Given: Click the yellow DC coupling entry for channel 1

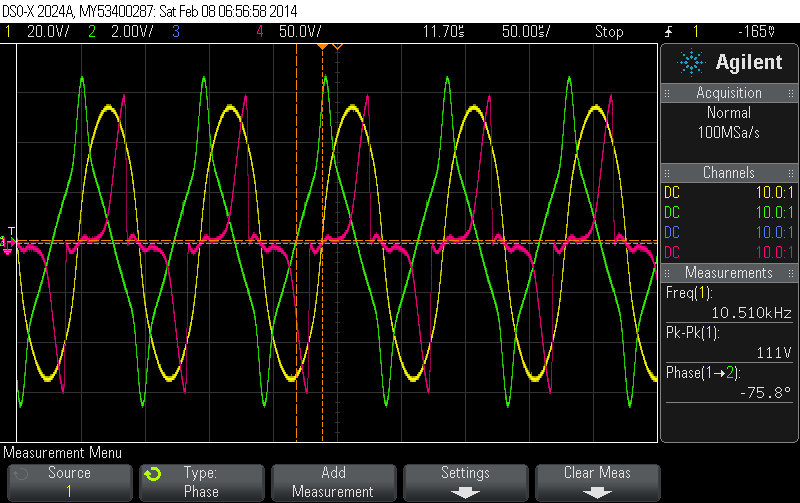Looking at the screenshot, I should click(672, 193).
